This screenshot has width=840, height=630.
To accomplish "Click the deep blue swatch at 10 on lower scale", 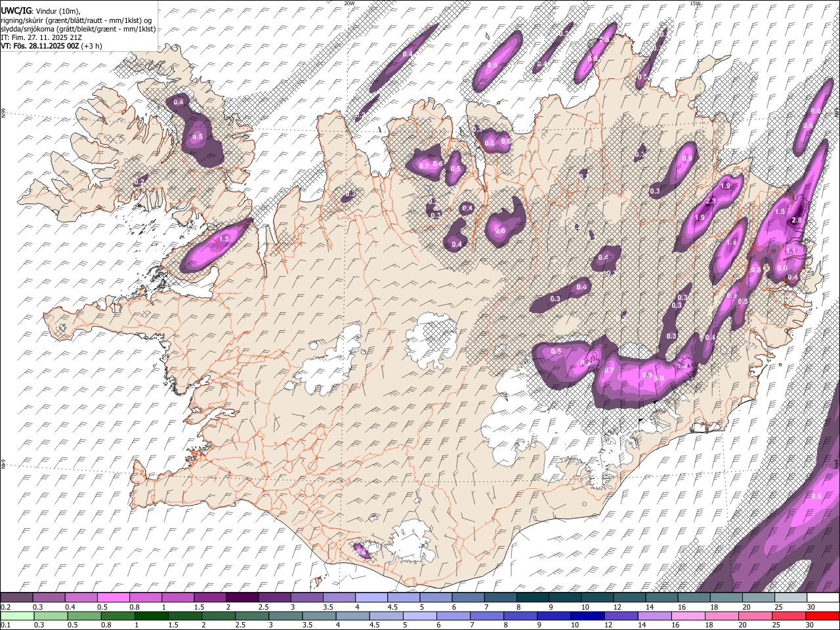I will pyautogui.click(x=587, y=616).
